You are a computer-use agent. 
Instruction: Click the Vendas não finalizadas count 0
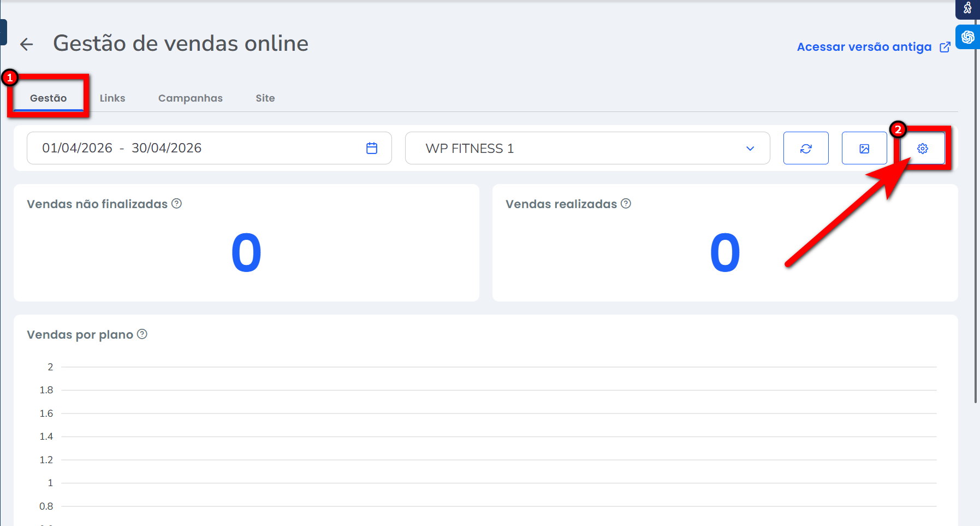pos(246,253)
